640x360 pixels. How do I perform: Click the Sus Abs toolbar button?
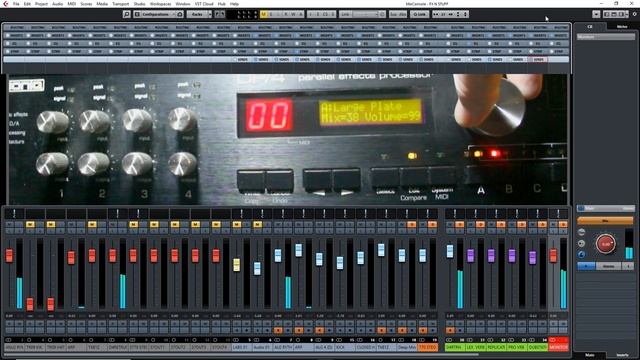click(398, 14)
